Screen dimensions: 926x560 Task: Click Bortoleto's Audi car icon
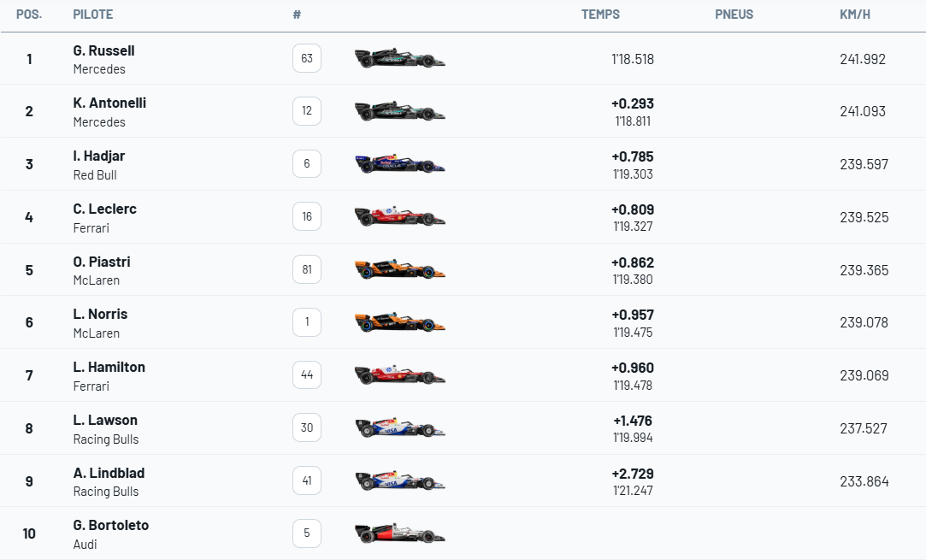pos(399,533)
